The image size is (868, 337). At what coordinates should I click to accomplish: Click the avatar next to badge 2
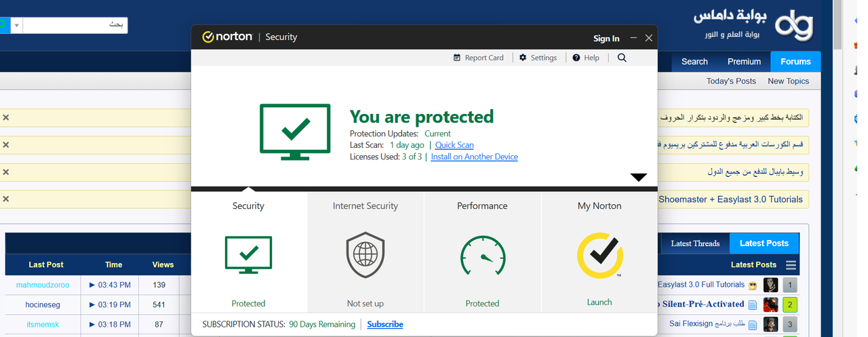point(770,304)
